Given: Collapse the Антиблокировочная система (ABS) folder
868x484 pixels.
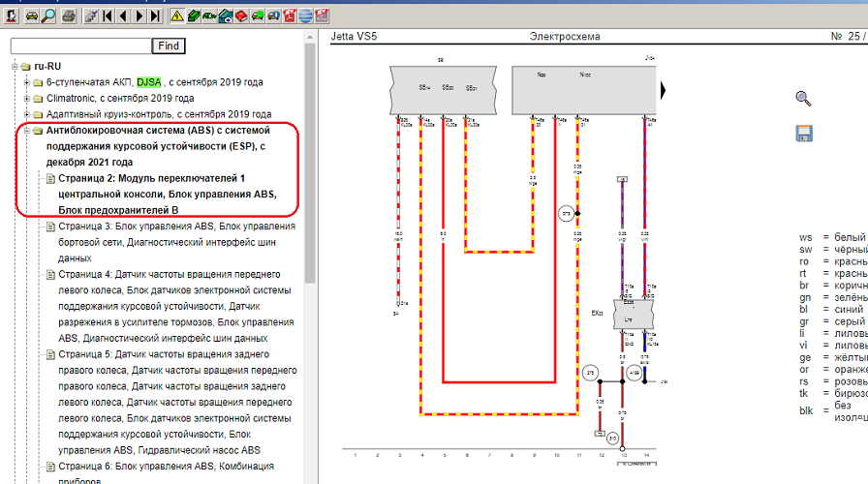Looking at the screenshot, I should pyautogui.click(x=26, y=131).
